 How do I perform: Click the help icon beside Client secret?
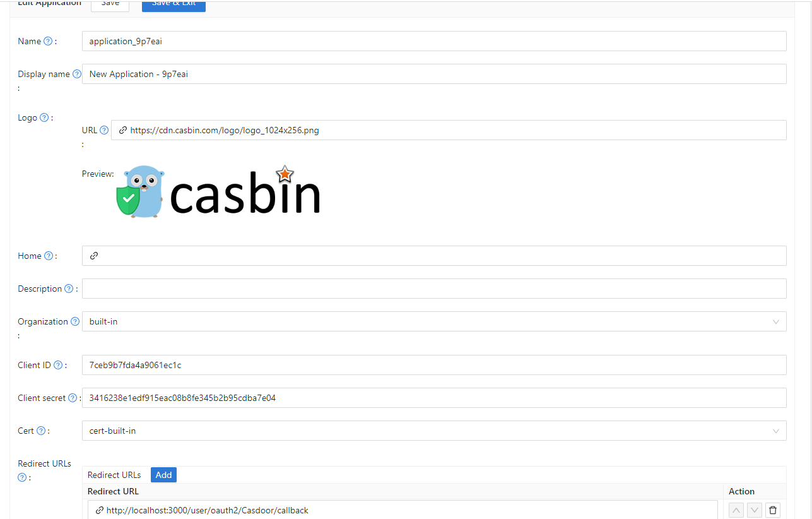[71, 397]
